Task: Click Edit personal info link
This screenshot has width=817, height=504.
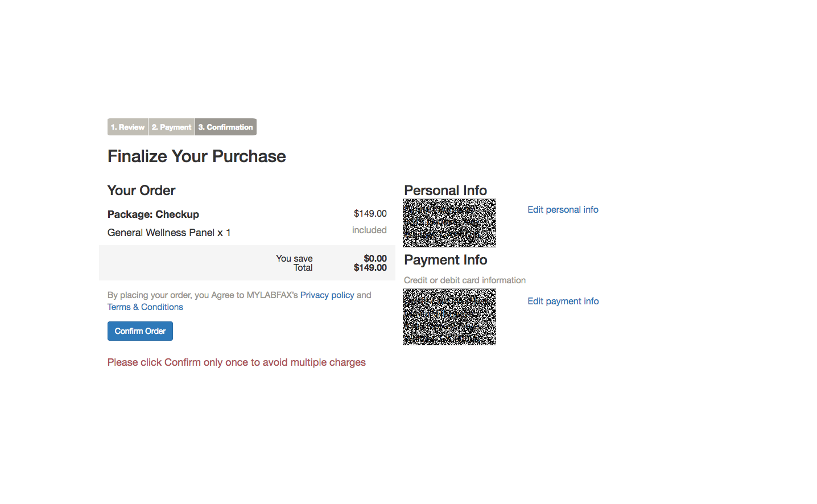Action: (x=563, y=210)
